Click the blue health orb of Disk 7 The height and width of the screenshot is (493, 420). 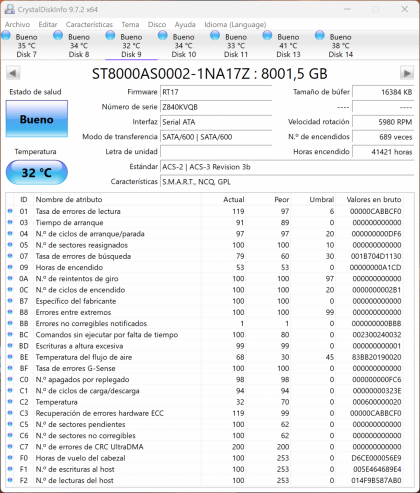(6, 35)
